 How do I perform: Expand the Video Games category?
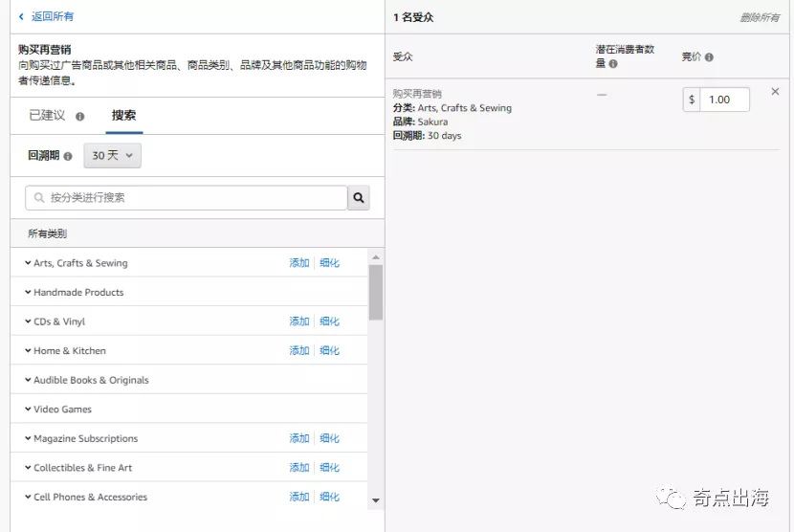(x=28, y=410)
